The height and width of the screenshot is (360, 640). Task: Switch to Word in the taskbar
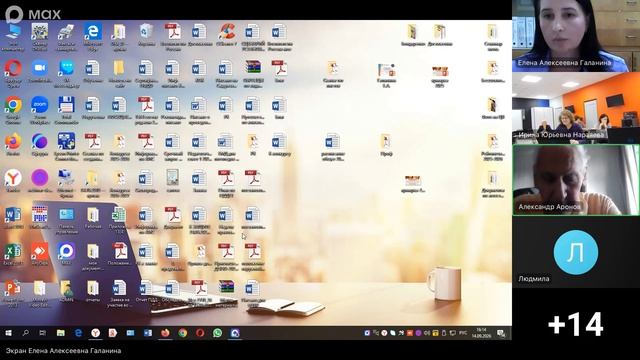(x=148, y=333)
